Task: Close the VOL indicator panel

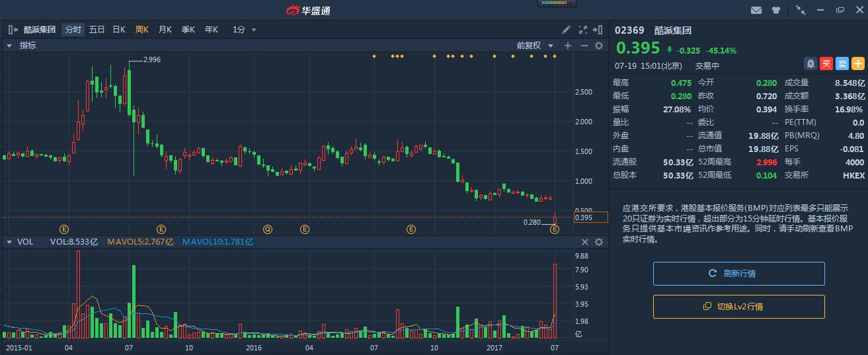Action: pos(585,242)
